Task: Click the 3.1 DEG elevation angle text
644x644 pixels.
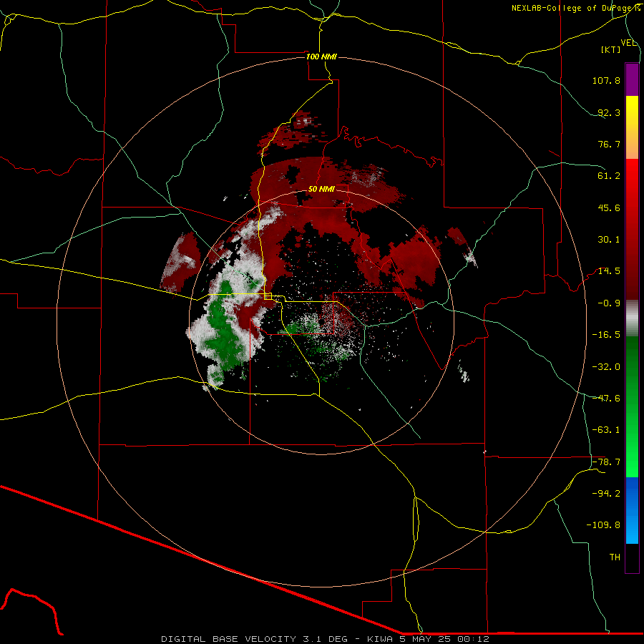Action: (325, 639)
